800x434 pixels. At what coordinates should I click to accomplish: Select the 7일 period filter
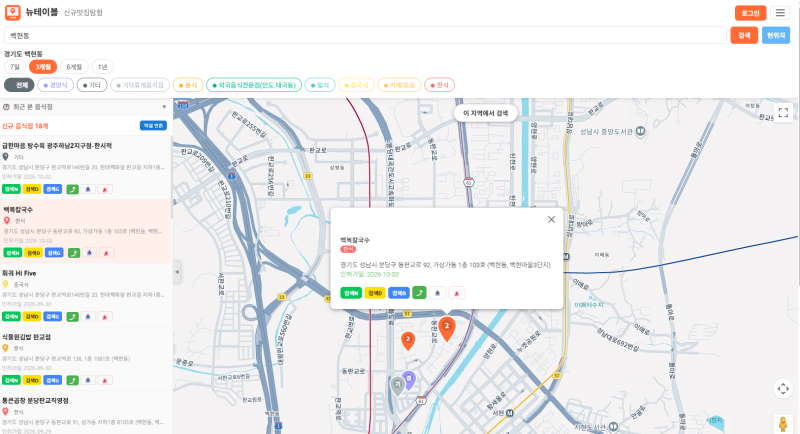tap(15, 67)
